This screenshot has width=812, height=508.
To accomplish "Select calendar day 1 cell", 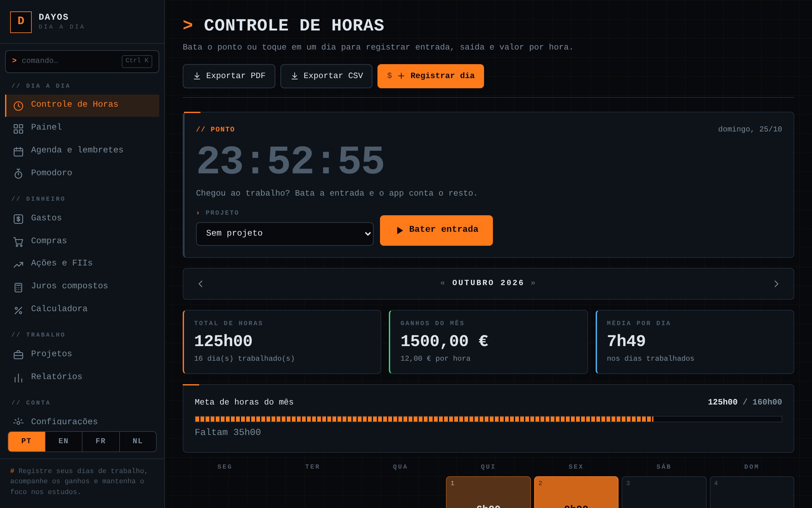I will 488,492.
